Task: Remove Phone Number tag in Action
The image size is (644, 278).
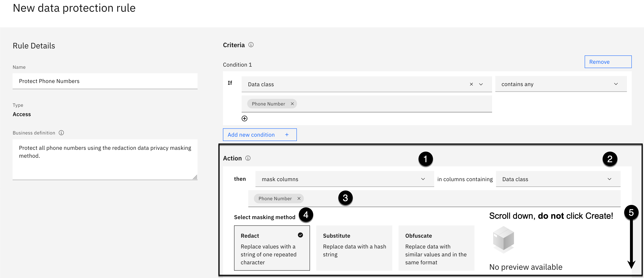Action: [x=299, y=198]
